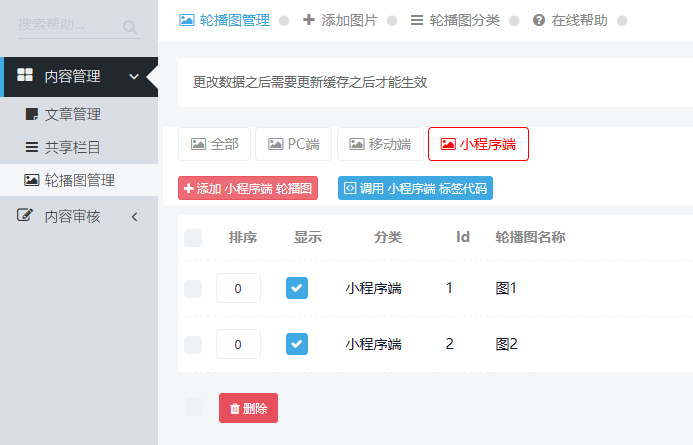Screen dimensions: 693x445
Task: Click the search magnifier icon
Action: pyautogui.click(x=129, y=27)
